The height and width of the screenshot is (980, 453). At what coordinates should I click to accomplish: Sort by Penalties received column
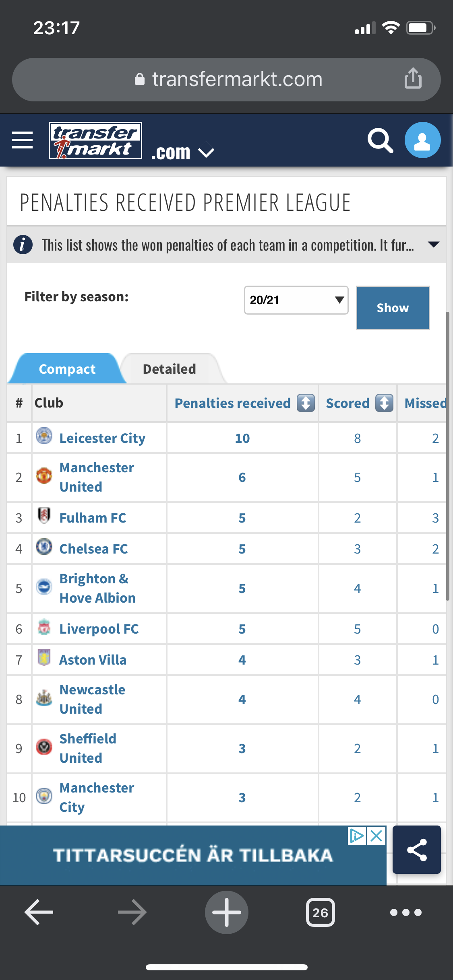click(x=306, y=403)
